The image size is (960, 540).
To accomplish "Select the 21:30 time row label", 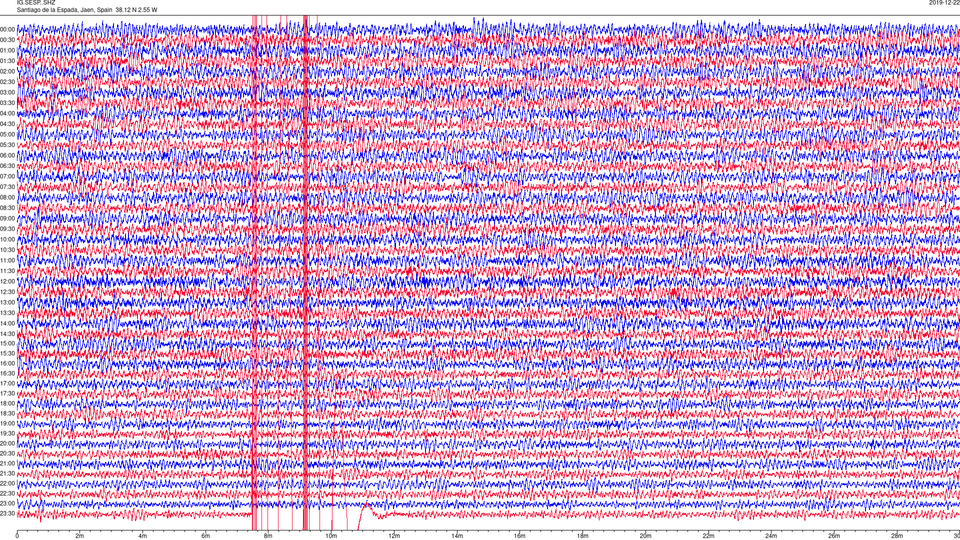I will tap(8, 473).
